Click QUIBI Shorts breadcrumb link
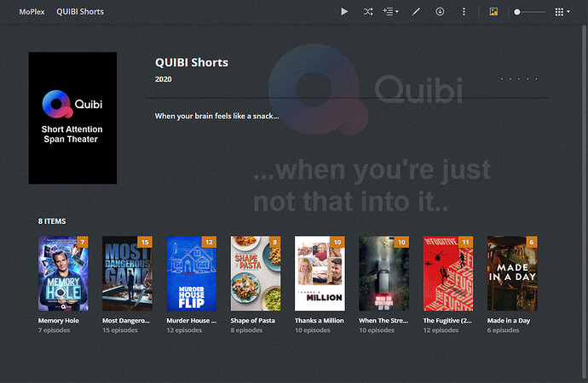 tap(80, 12)
